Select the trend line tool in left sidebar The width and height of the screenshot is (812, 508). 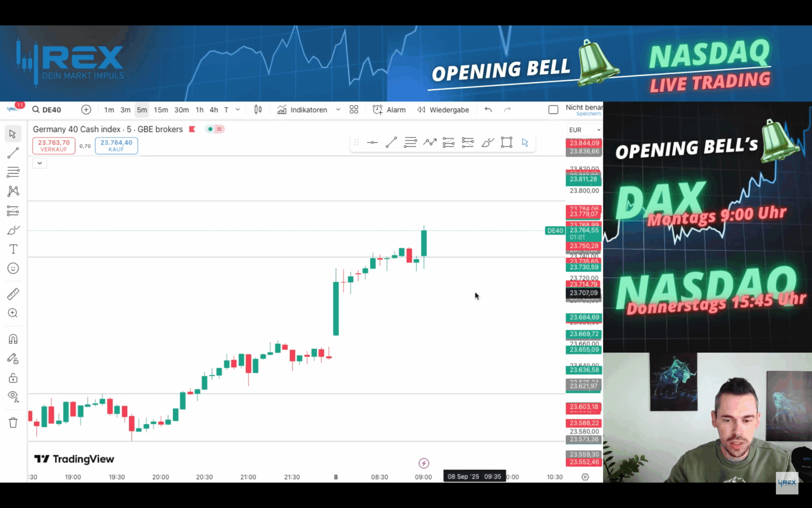[13, 153]
